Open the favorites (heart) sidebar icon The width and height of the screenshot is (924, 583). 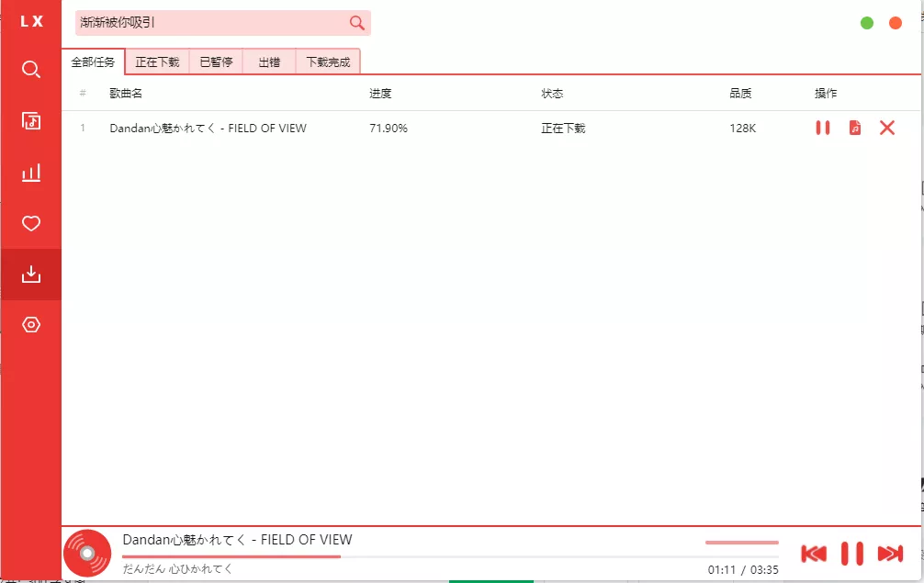pos(30,223)
